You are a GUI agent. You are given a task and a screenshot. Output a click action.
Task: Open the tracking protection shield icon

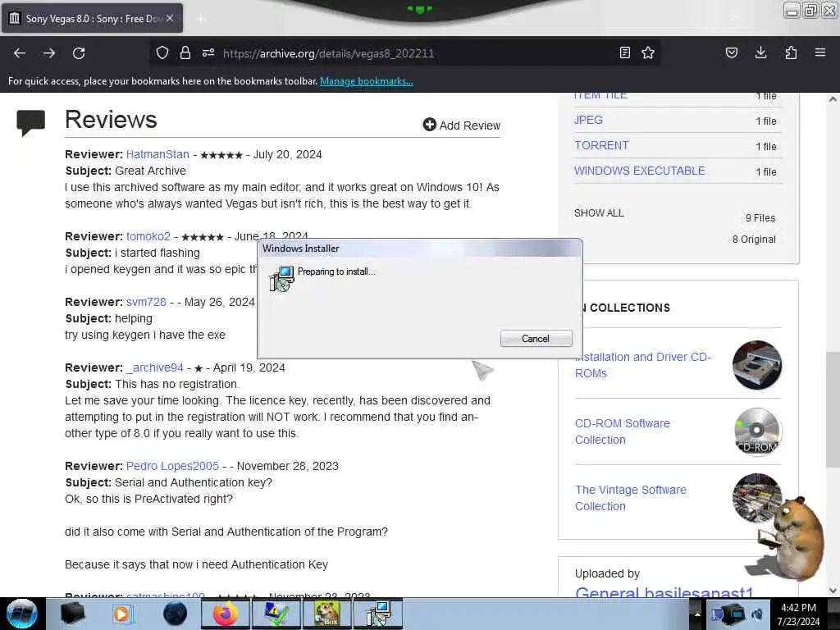162,52
